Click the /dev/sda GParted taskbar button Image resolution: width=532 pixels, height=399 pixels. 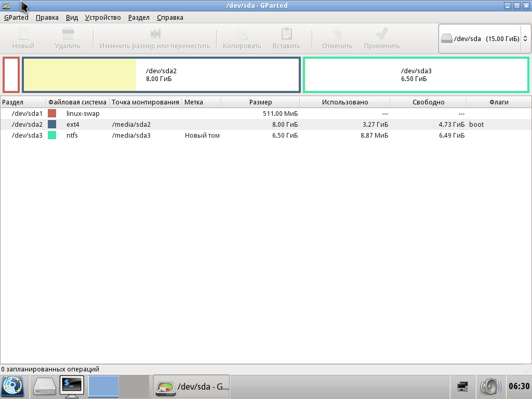tap(191, 387)
